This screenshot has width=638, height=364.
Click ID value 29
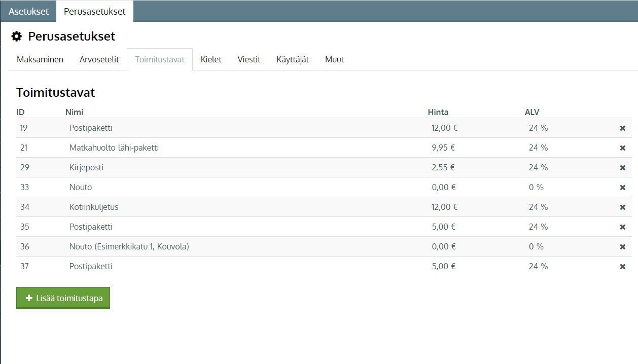click(24, 167)
